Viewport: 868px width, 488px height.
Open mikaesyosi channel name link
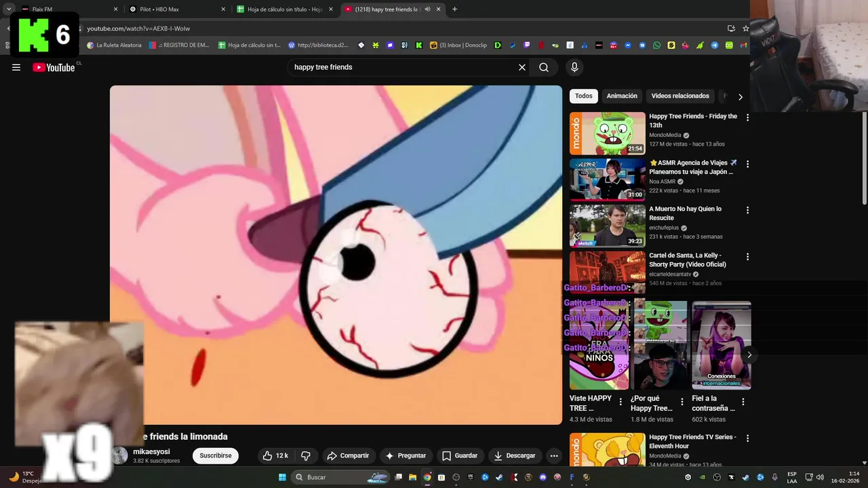[151, 451]
